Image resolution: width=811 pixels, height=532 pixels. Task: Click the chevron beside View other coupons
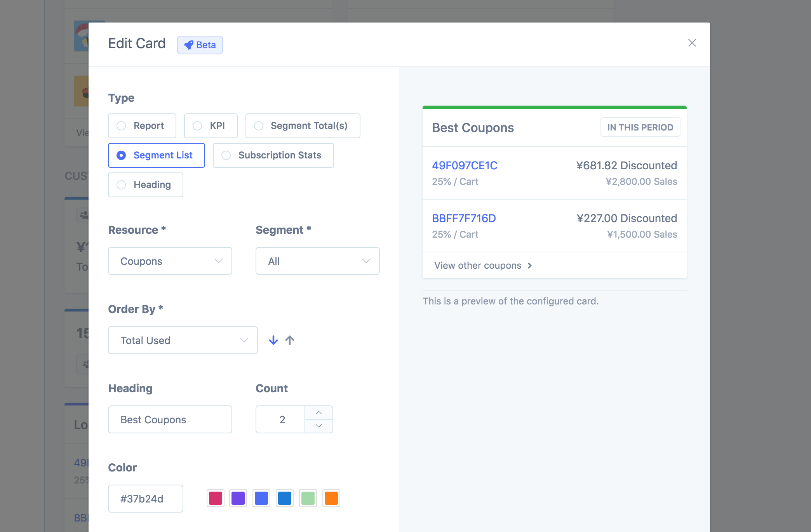click(x=530, y=266)
